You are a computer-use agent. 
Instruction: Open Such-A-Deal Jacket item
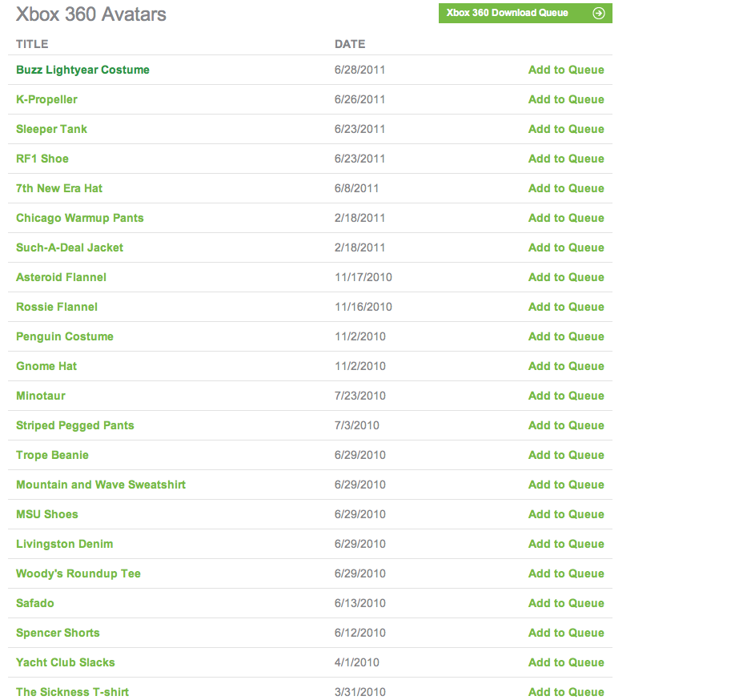coord(70,247)
